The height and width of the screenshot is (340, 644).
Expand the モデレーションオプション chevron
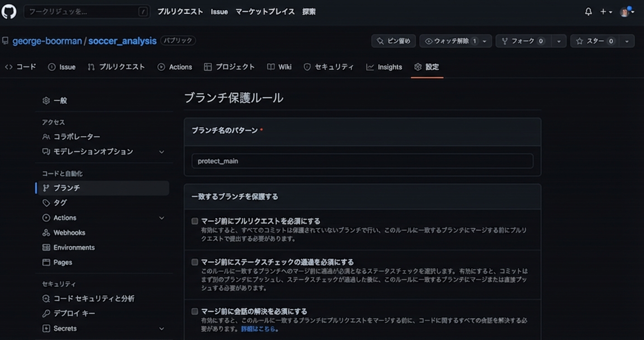point(161,152)
